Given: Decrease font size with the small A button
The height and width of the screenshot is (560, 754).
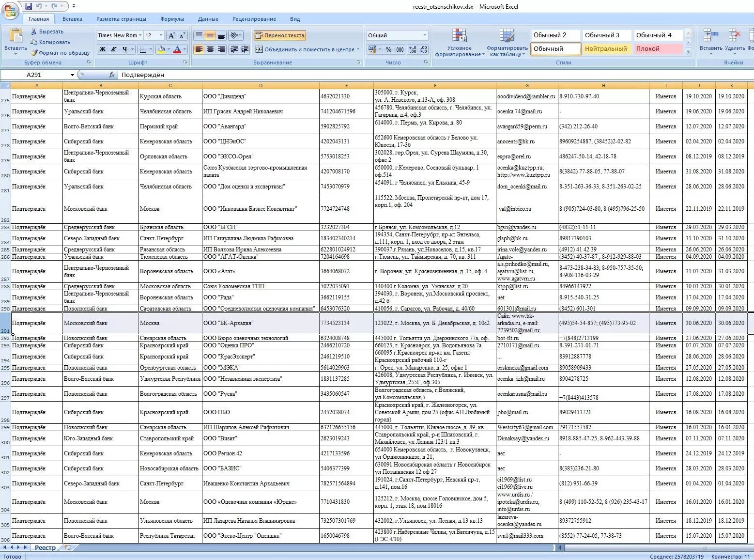Looking at the screenshot, I should [x=182, y=35].
